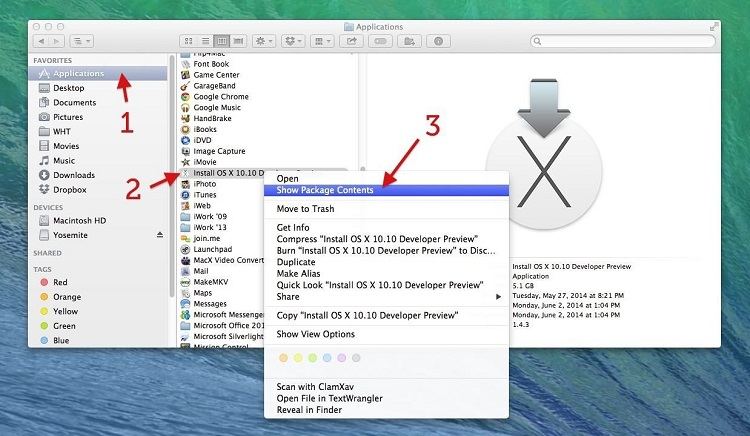Open the Action gear dropdown
This screenshot has width=750, height=436.
pyautogui.click(x=264, y=41)
